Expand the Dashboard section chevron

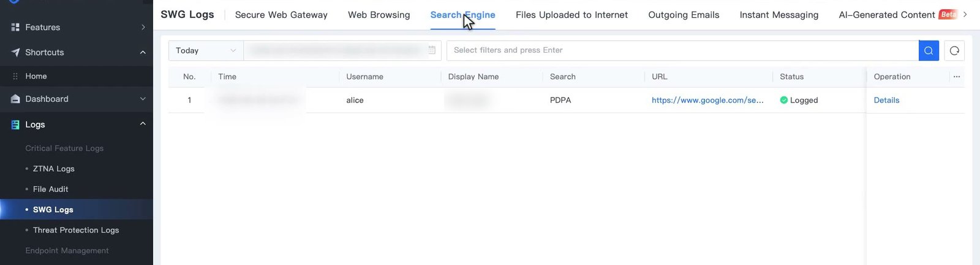tap(143, 99)
